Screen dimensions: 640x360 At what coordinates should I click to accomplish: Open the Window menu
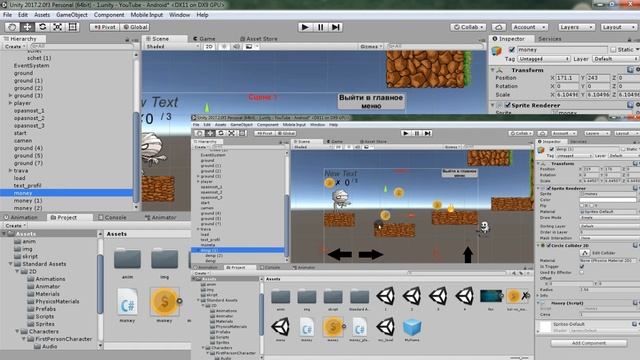pyautogui.click(x=180, y=15)
